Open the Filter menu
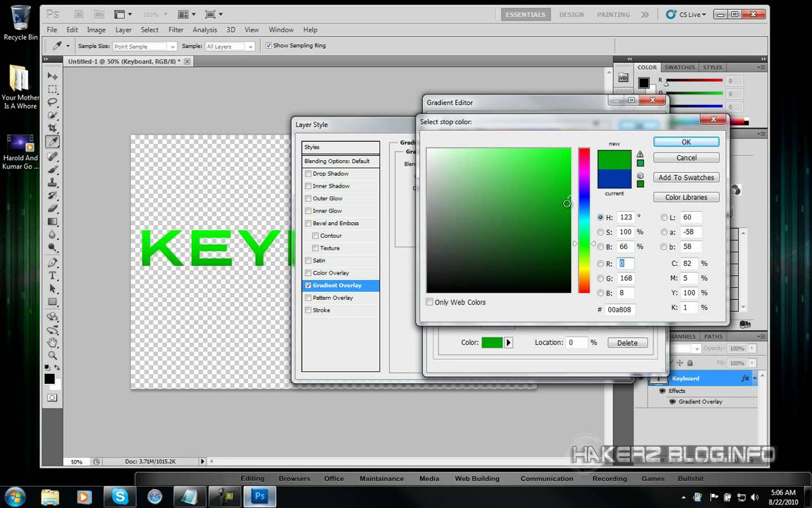Image resolution: width=812 pixels, height=508 pixels. click(x=176, y=30)
